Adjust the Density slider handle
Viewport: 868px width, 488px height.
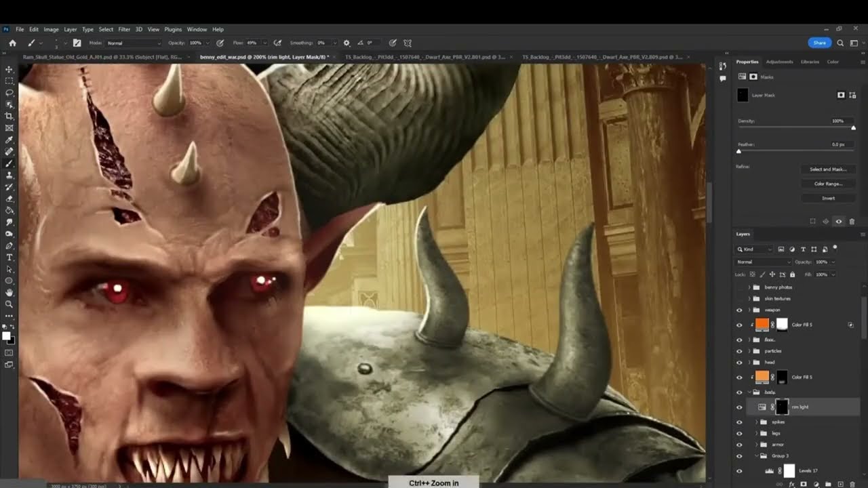coord(853,127)
